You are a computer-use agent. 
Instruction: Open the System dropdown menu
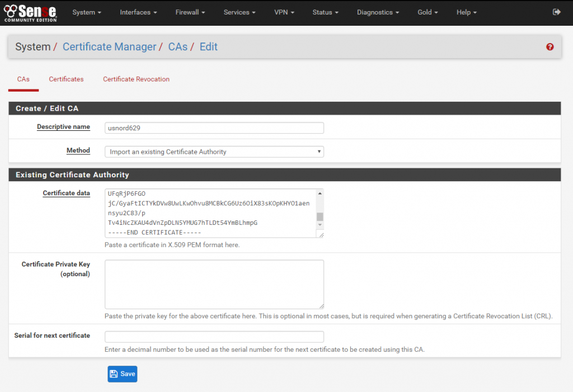tap(87, 12)
